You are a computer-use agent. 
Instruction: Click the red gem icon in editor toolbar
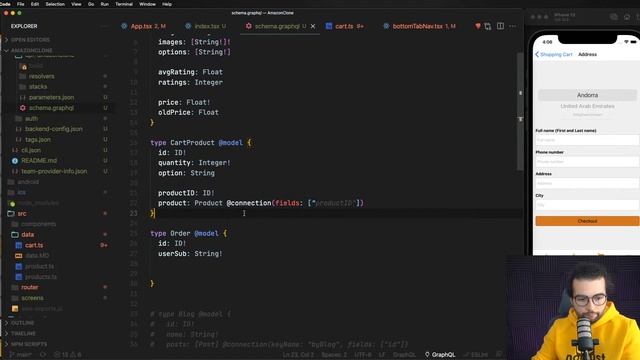(x=478, y=26)
